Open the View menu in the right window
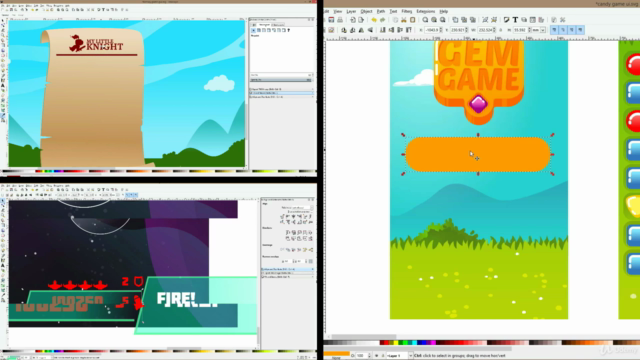The image size is (640, 360). click(338, 11)
